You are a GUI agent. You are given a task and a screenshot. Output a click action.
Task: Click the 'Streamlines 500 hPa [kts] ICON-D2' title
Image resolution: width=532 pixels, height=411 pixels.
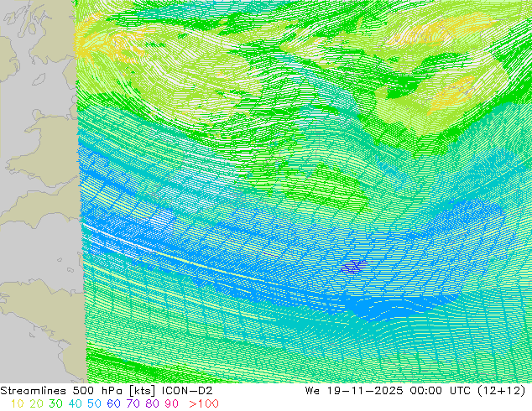(x=107, y=391)
